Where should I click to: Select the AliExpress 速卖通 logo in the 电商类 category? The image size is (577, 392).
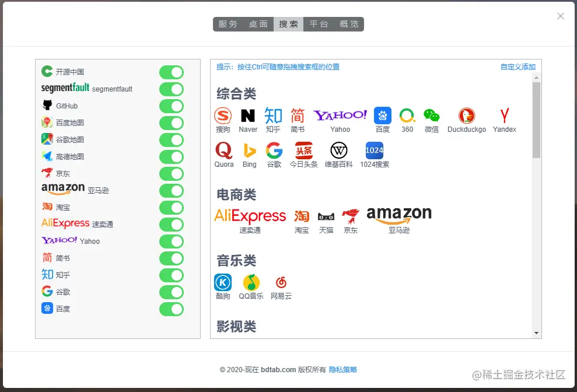click(x=250, y=216)
